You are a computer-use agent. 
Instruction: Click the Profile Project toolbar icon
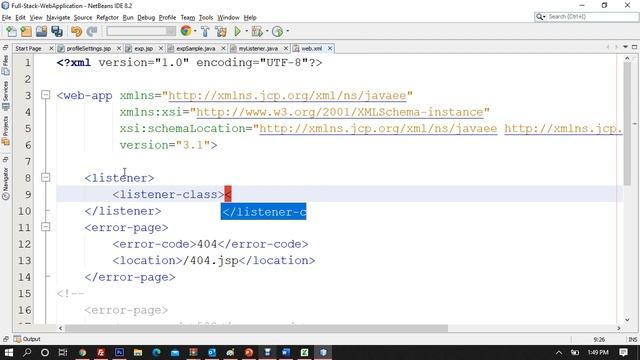(278, 31)
